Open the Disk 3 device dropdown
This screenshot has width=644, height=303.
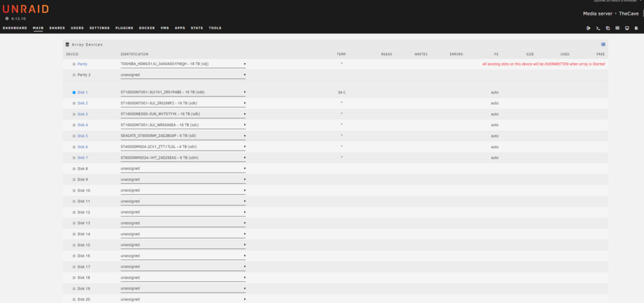(x=183, y=114)
